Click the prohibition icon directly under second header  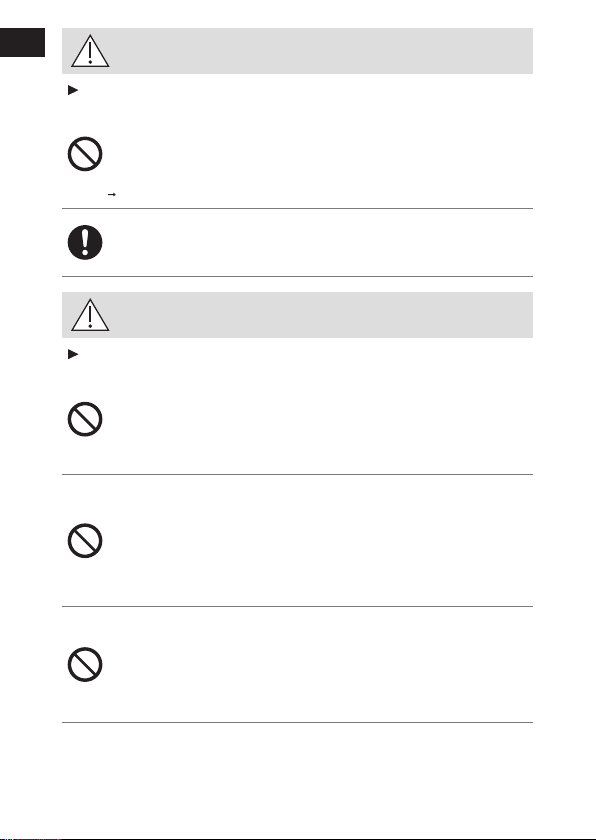click(85, 419)
